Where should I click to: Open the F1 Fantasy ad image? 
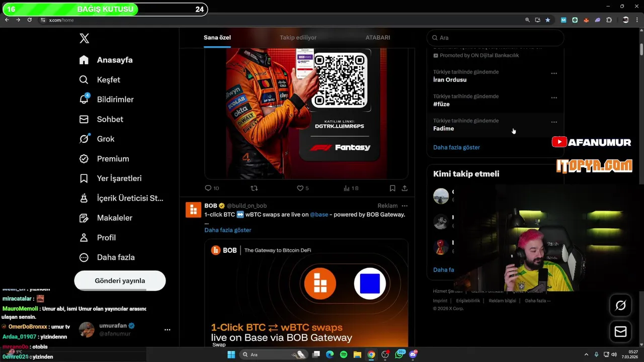306,113
